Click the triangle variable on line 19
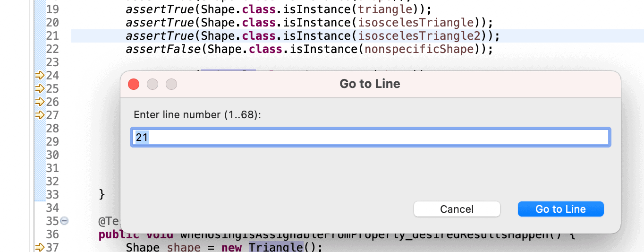The width and height of the screenshot is (644, 252). (386, 9)
